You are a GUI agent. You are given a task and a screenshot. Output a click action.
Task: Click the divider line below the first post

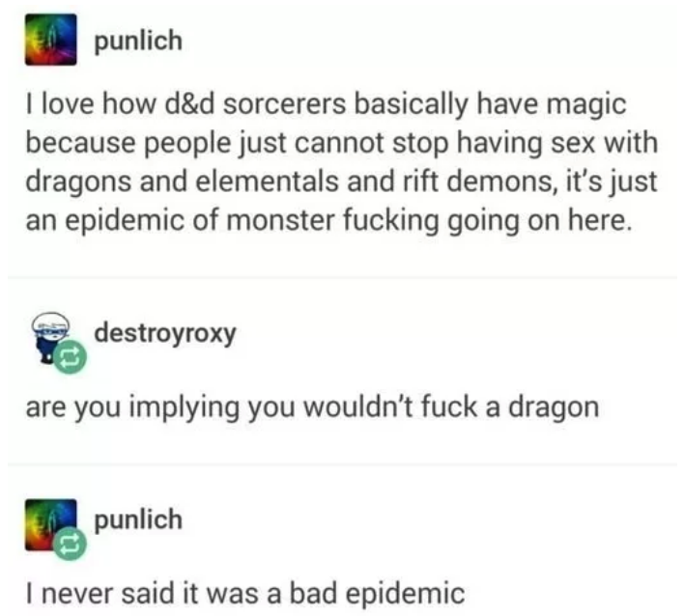point(342,277)
